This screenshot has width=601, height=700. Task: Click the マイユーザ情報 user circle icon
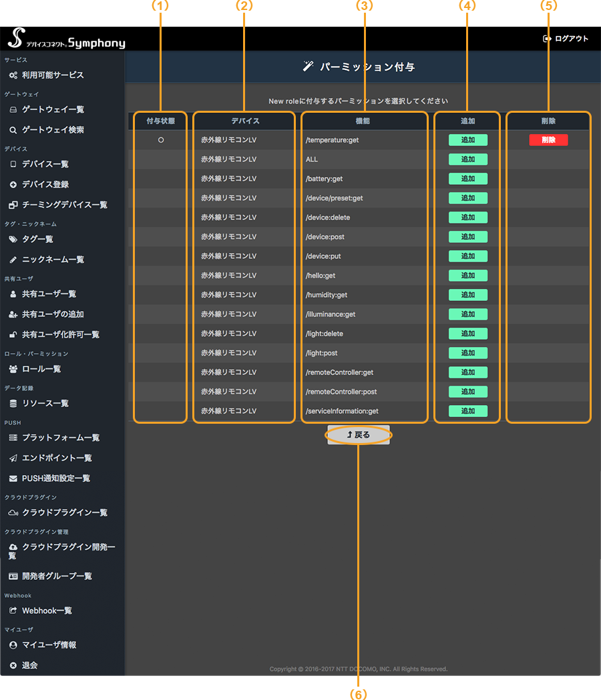click(x=13, y=645)
